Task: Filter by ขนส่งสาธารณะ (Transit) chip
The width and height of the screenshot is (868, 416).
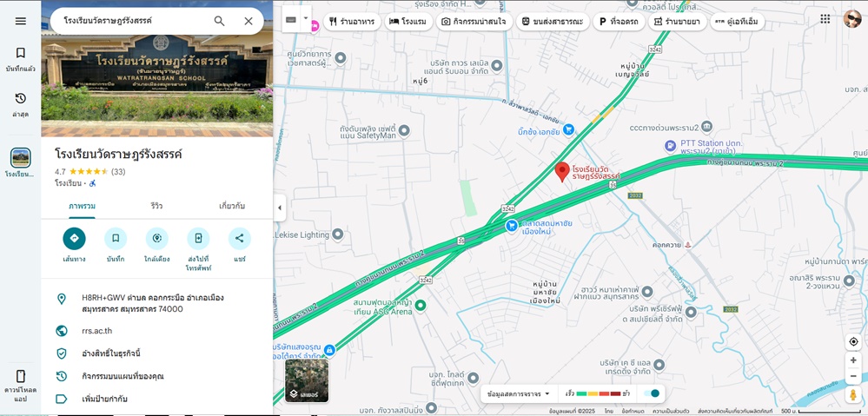Action: (x=553, y=22)
